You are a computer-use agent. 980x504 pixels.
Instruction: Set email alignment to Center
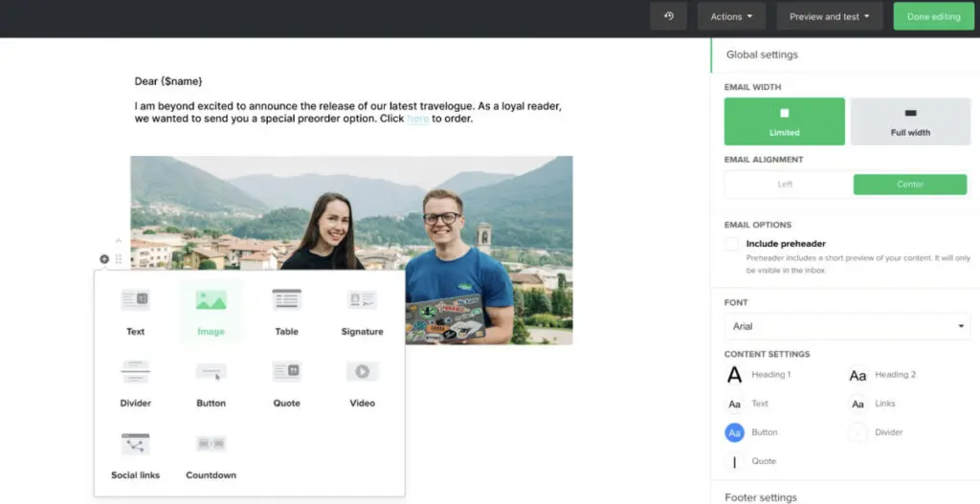[x=910, y=185]
